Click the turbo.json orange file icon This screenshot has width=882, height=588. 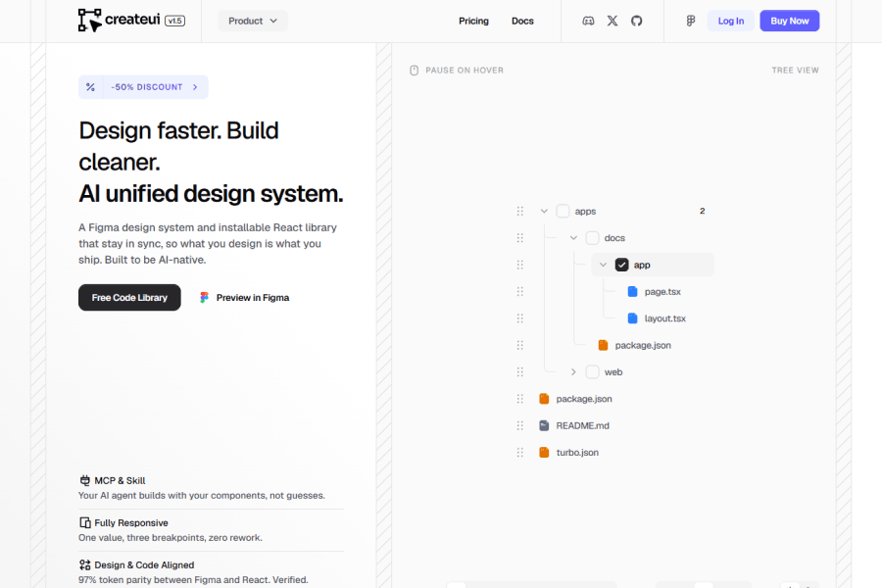(544, 453)
